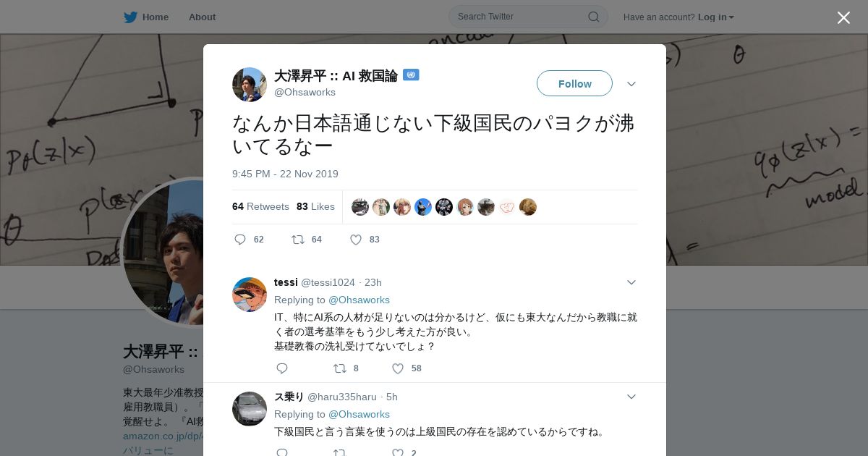Retweet the main tweet via icon

click(297, 240)
